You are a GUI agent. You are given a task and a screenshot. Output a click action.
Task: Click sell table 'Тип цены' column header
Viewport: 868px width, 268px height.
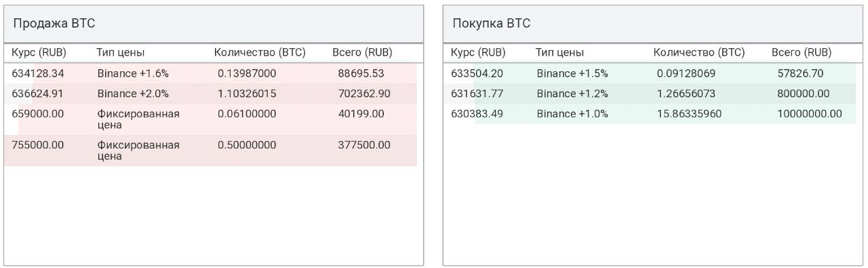(121, 52)
